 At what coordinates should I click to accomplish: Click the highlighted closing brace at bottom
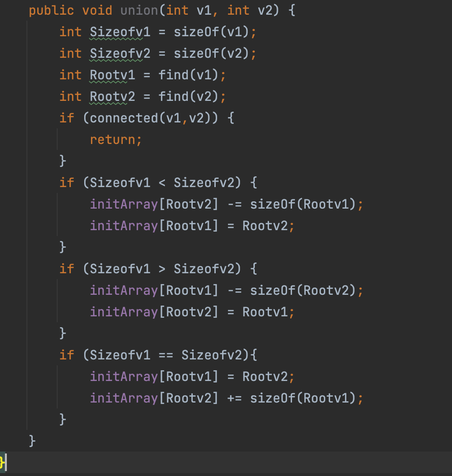2,462
